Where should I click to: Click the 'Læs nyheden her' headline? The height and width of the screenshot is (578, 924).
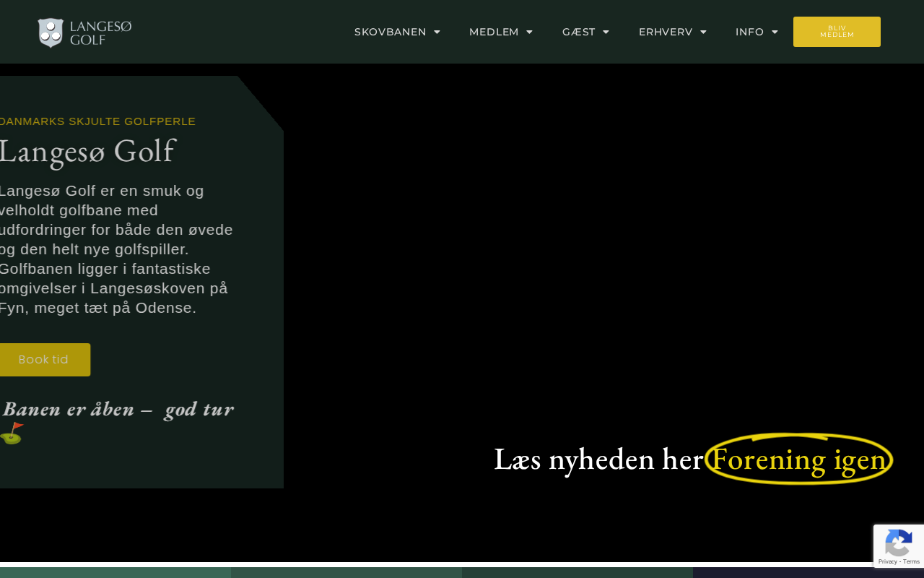(598, 459)
